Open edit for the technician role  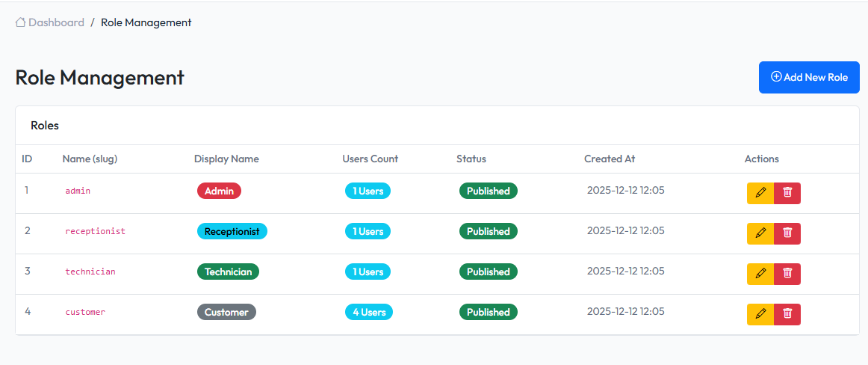pos(760,274)
